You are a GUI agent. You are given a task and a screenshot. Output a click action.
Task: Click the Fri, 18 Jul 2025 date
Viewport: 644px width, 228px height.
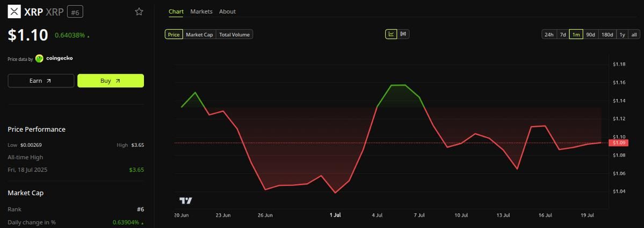click(x=27, y=169)
